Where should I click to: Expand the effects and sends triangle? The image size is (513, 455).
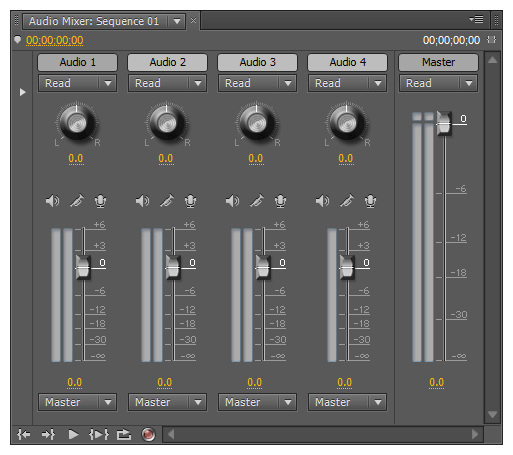(x=22, y=92)
